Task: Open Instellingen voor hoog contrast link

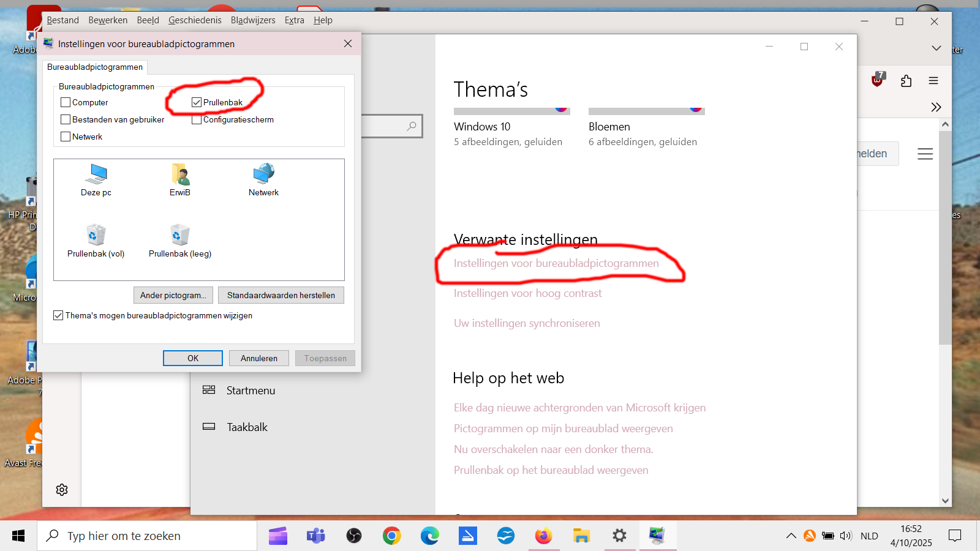Action: (528, 293)
